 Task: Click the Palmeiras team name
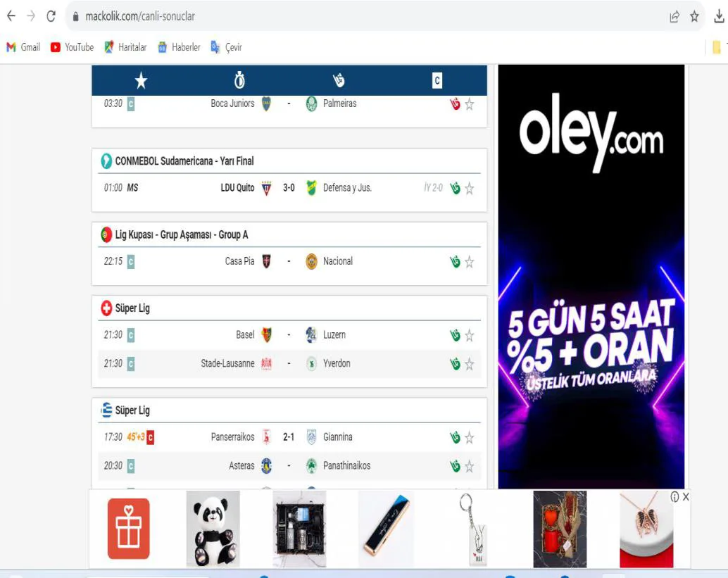point(340,103)
